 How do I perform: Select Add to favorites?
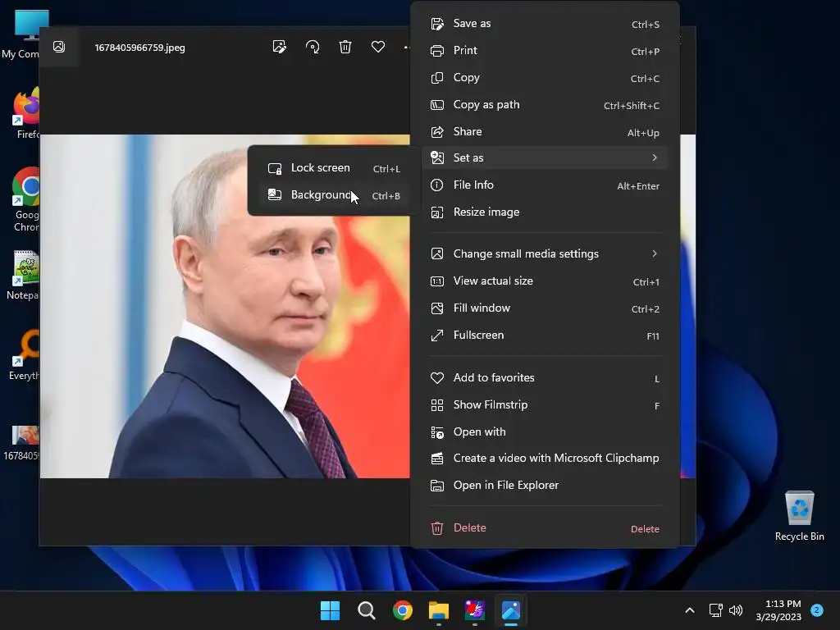pos(545,377)
